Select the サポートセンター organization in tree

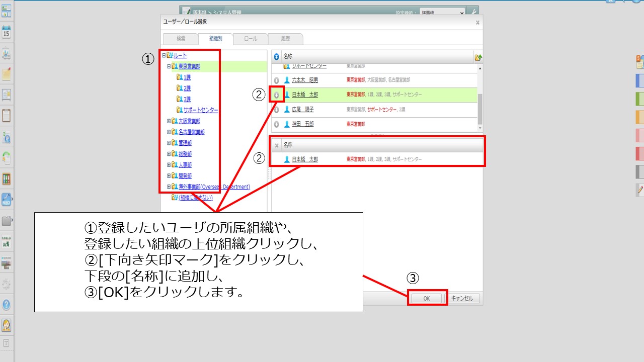(x=201, y=110)
